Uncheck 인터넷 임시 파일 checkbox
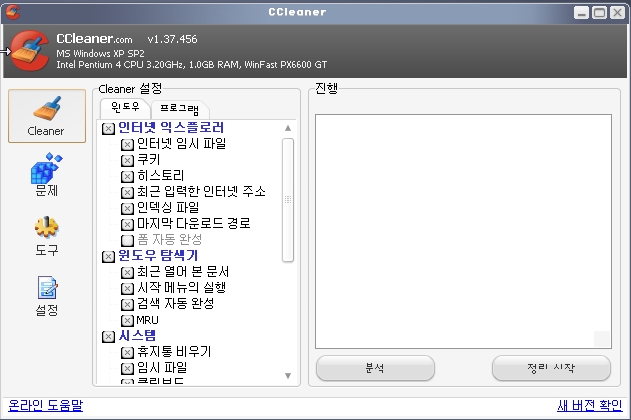 pos(127,145)
